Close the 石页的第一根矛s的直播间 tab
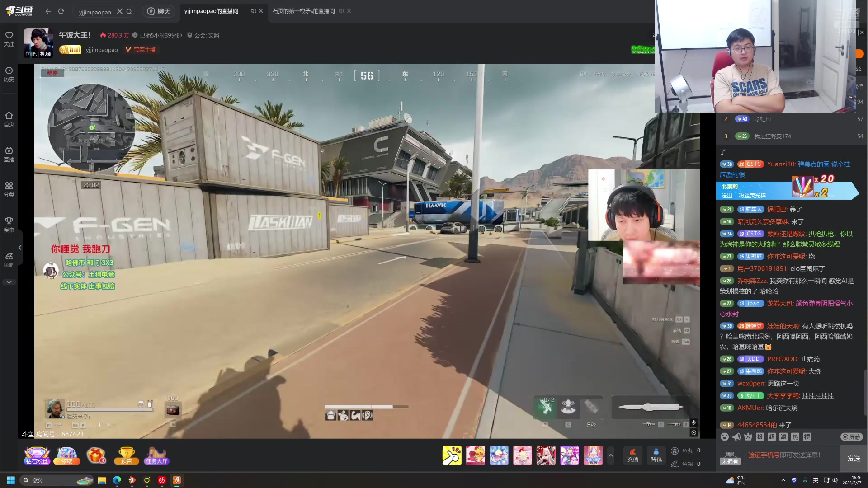This screenshot has width=868, height=488. click(349, 11)
